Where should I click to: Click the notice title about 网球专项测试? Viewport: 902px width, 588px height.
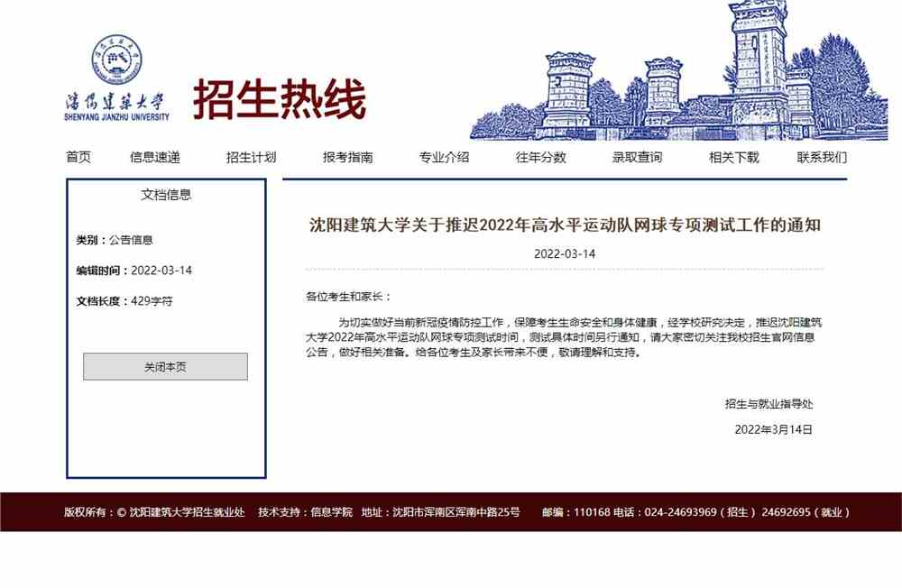click(565, 225)
